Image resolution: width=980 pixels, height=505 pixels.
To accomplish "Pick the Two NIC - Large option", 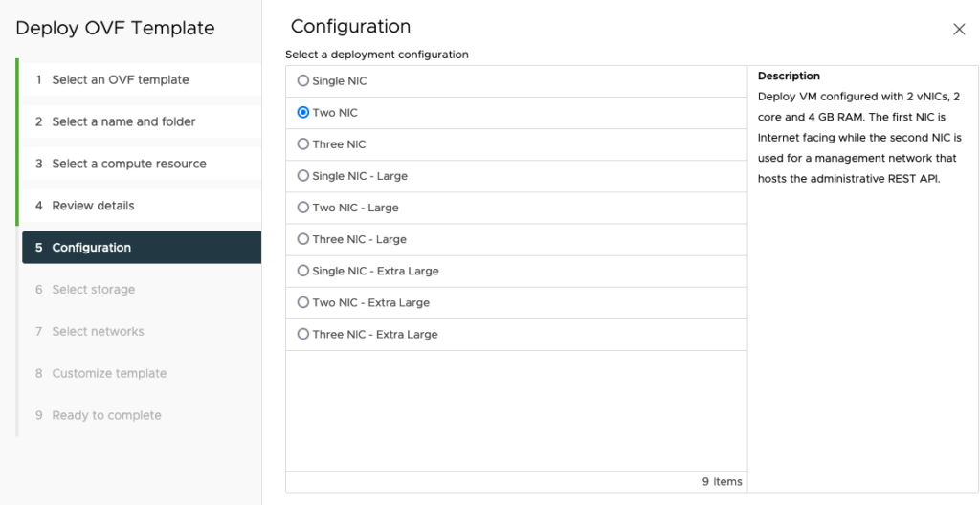I will click(303, 208).
